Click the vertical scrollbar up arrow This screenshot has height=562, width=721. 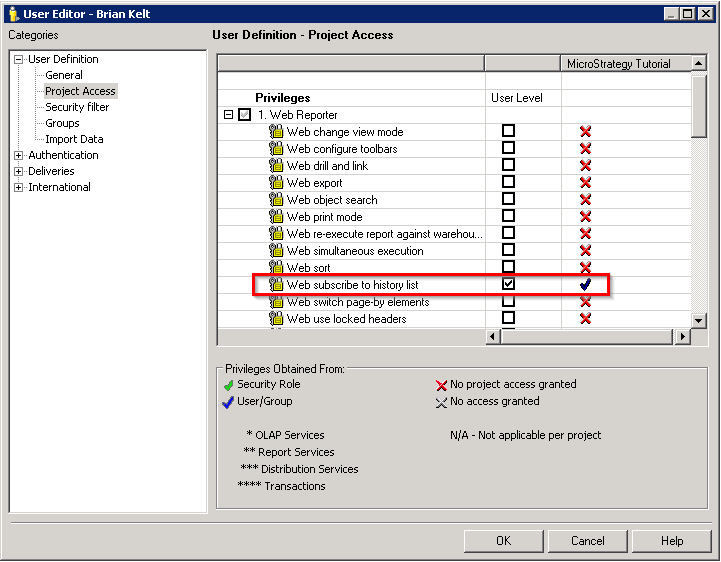pos(699,63)
